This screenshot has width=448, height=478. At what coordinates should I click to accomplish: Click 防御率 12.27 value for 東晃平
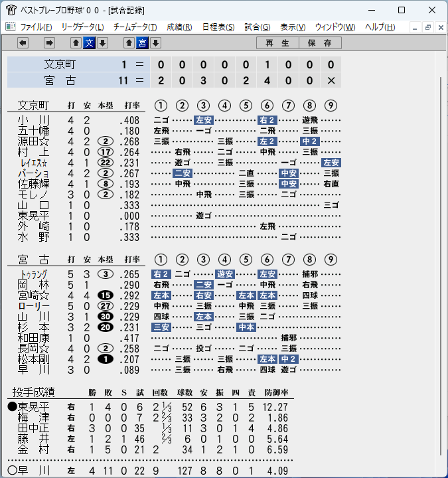tap(275, 407)
